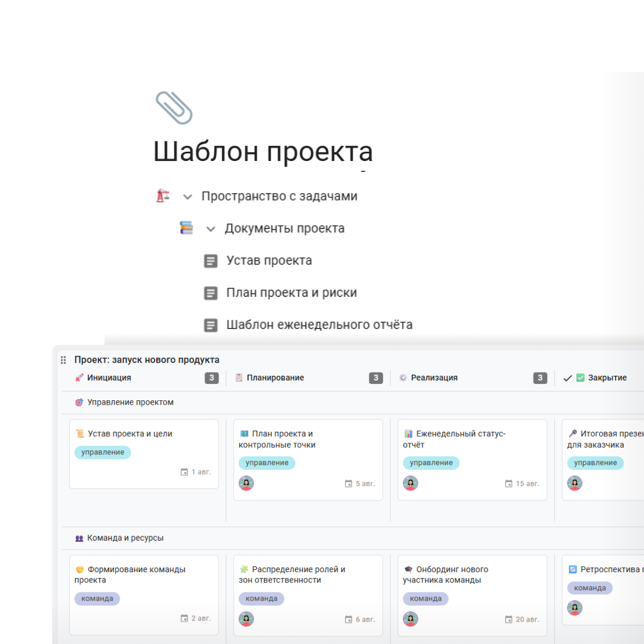The height and width of the screenshot is (644, 644).
Task: Collapse the Пространство с задачами section
Action: [187, 197]
